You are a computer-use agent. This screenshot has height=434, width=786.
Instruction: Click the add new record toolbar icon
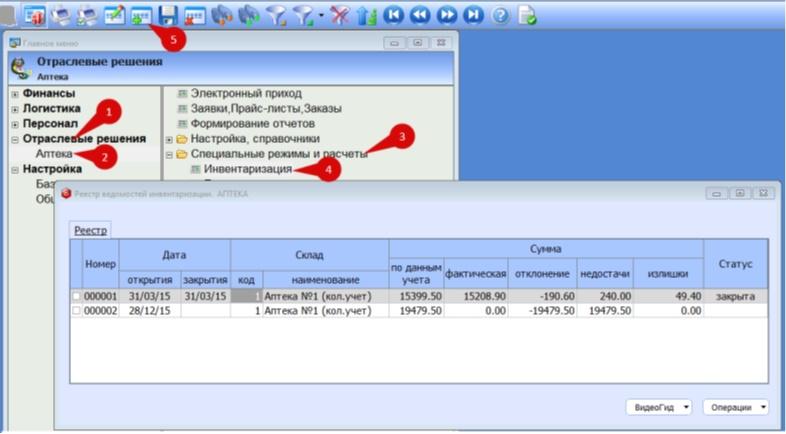pos(141,16)
